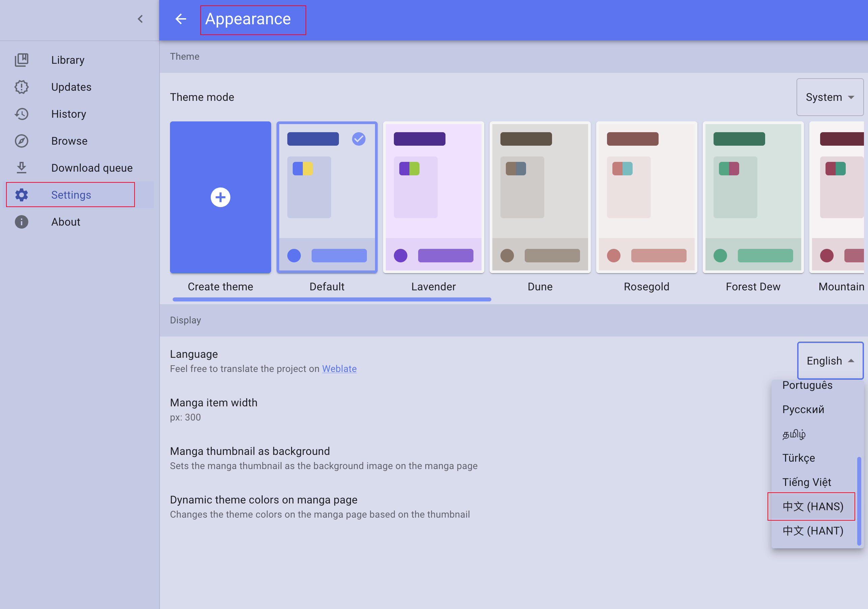Image resolution: width=868 pixels, height=609 pixels.
Task: Click the History clock icon
Action: [22, 114]
